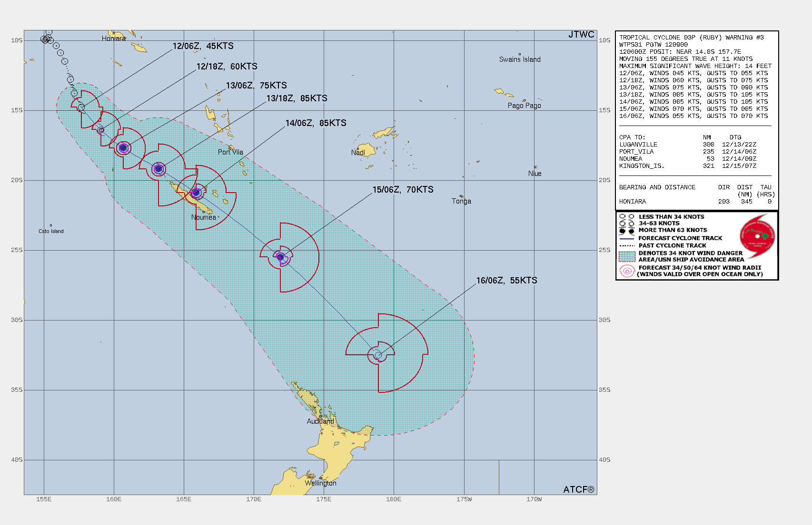Click the left 25S latitude axis label
Viewport: 812px width, 525px height.
17,250
